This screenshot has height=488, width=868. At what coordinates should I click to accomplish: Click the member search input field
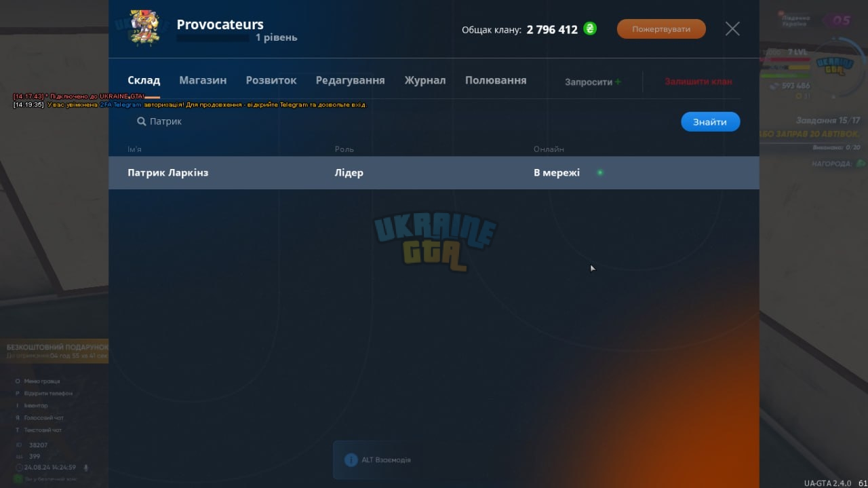point(400,121)
